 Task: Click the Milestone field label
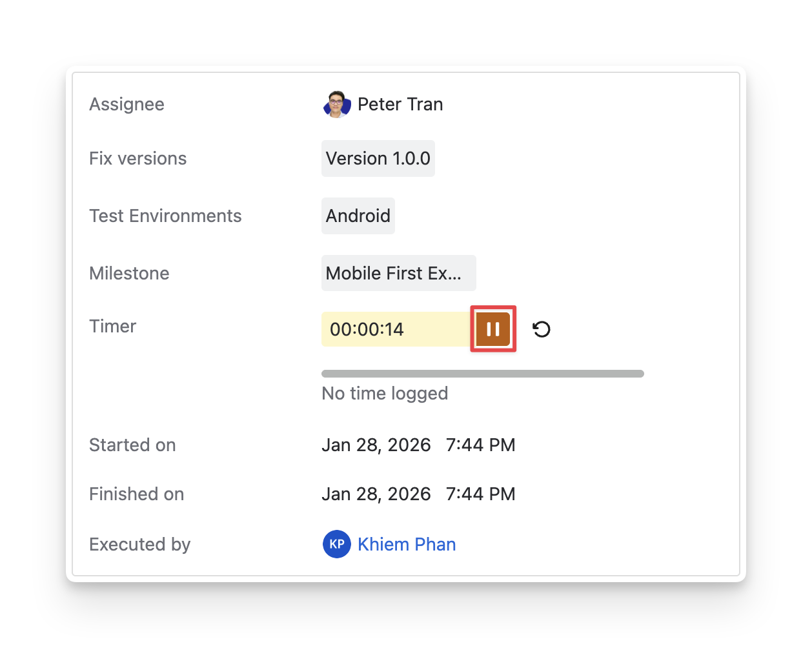pyautogui.click(x=129, y=273)
